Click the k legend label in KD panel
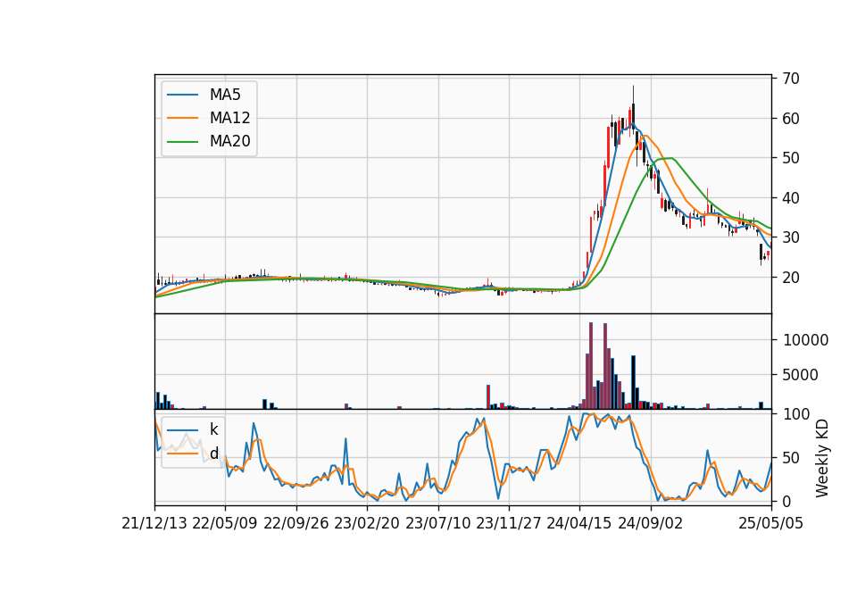Viewport: 857px width, 616px height. click(213, 429)
